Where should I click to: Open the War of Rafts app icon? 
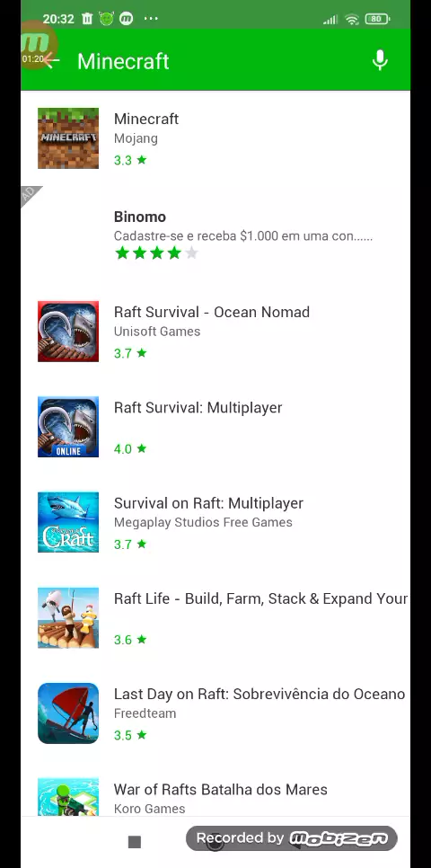[x=68, y=797]
